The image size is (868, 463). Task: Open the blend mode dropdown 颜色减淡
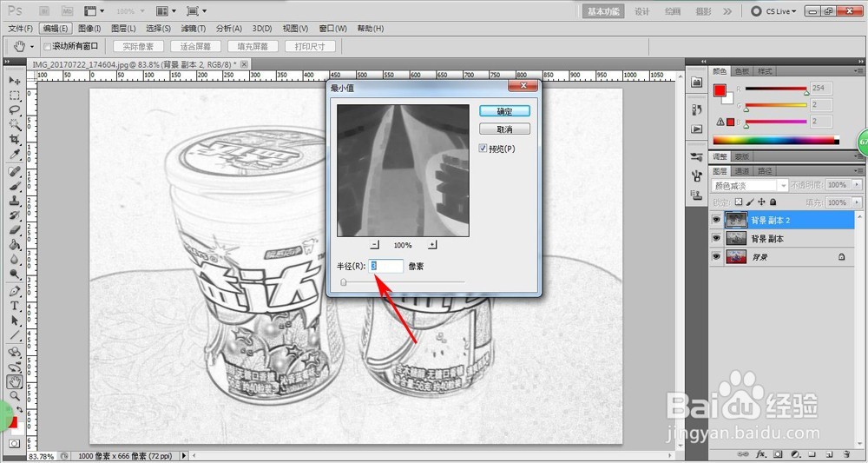[750, 186]
